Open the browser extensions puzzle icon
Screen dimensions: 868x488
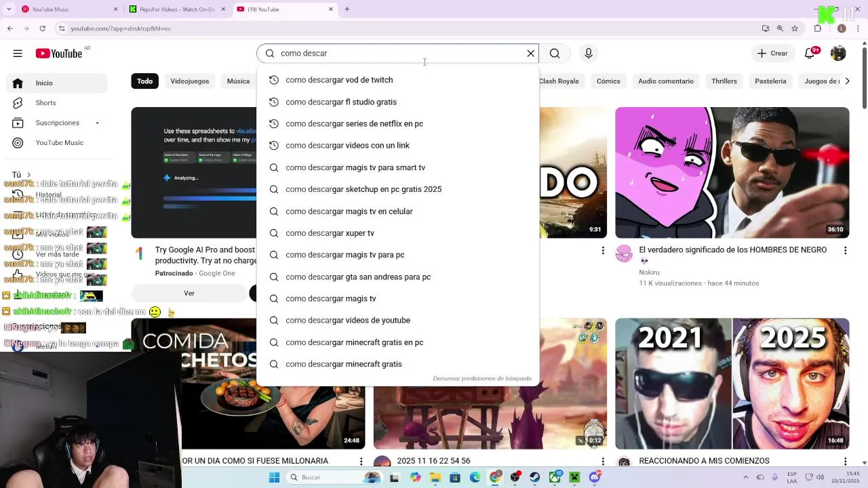point(818,28)
